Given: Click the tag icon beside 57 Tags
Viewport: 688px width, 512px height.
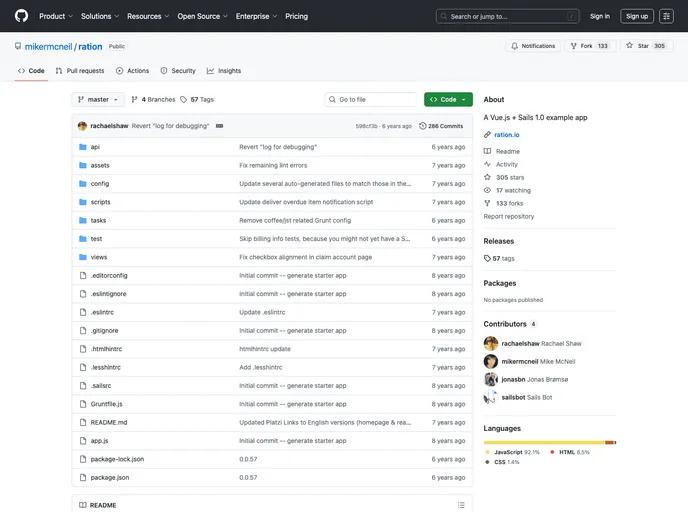Looking at the screenshot, I should (x=183, y=100).
